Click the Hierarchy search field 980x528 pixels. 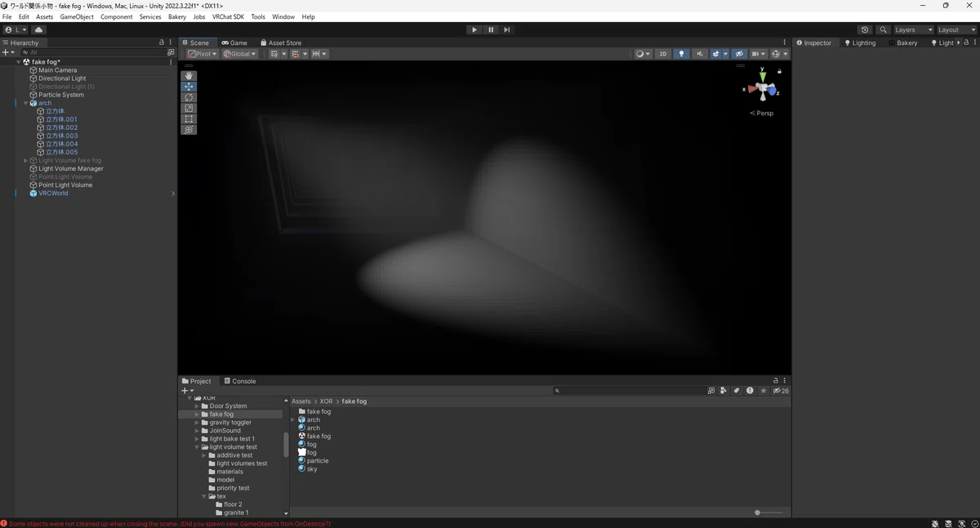coord(92,52)
